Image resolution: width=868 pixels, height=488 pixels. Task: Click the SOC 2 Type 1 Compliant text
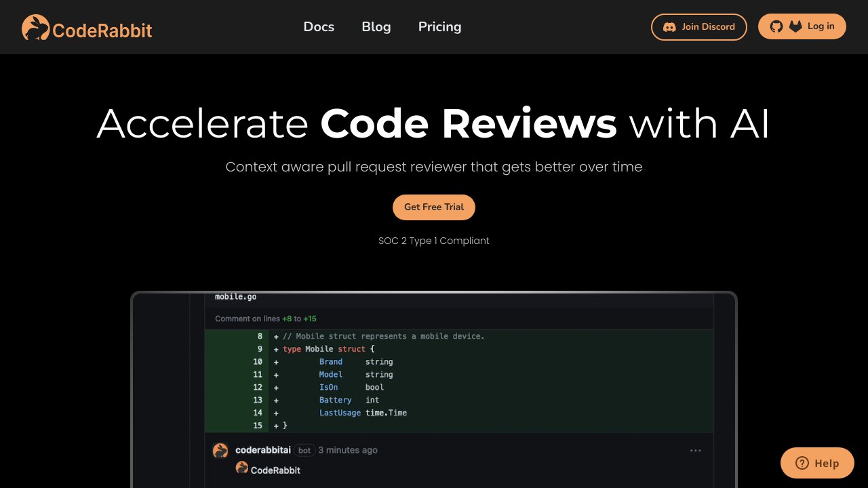coord(434,241)
